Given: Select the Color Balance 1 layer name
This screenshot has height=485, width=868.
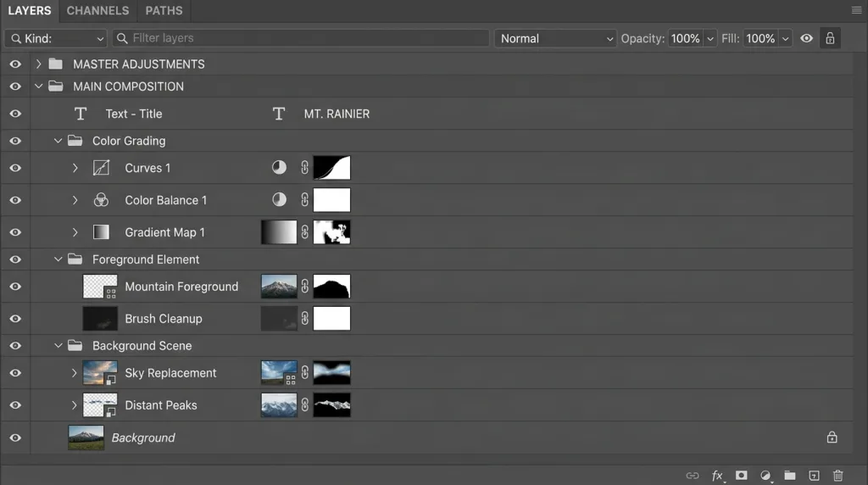Looking at the screenshot, I should coord(165,200).
